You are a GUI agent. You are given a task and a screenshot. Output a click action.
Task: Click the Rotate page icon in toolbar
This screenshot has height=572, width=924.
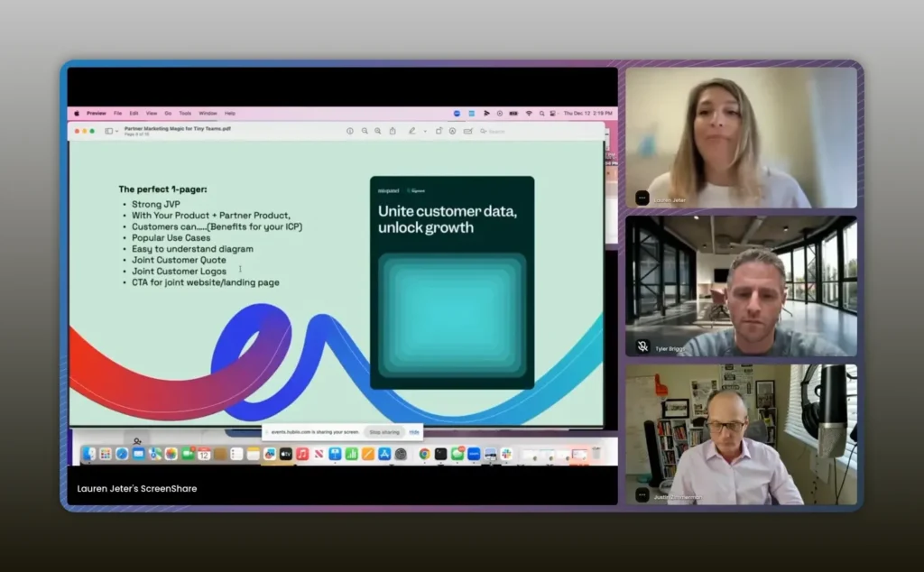click(439, 131)
